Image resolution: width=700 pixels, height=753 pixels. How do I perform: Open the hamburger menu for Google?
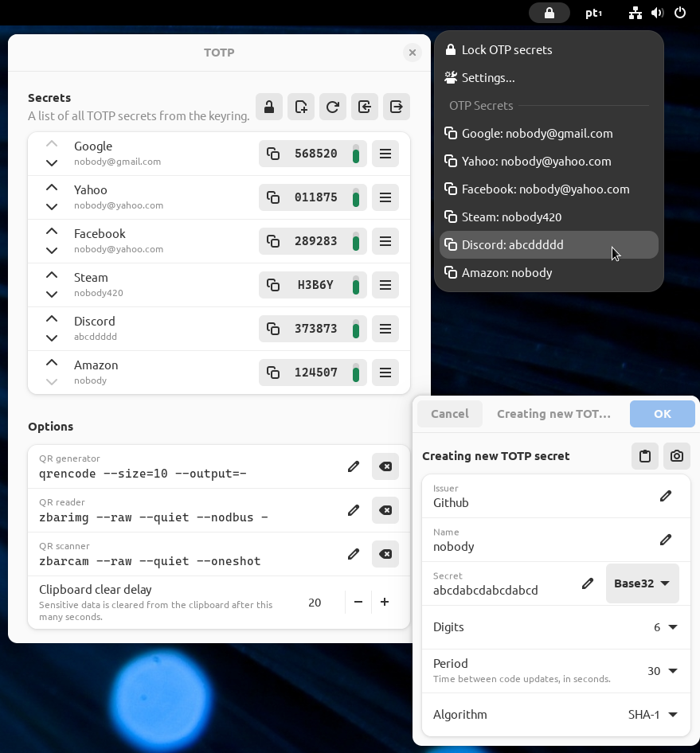385,154
